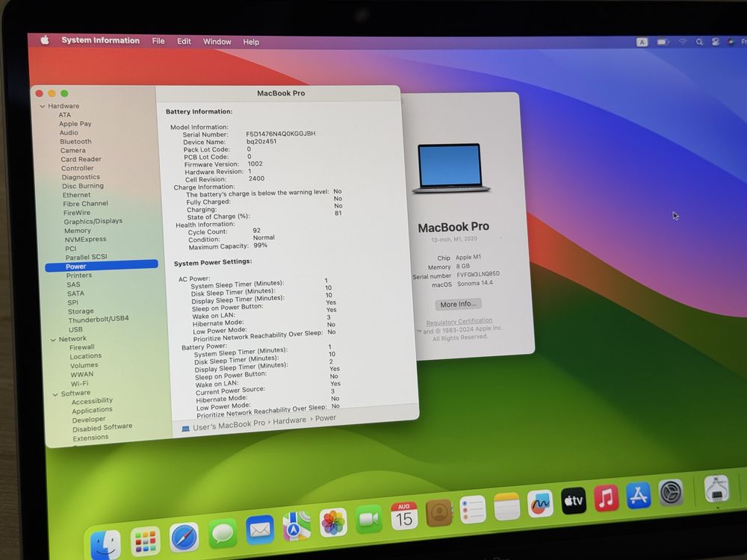Click the MacBook Pro laptop image
Image resolution: width=747 pixels, height=560 pixels.
click(450, 167)
